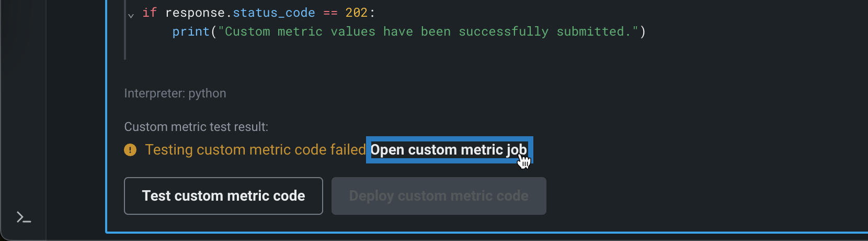868x241 pixels.
Task: Click the word "values" in print string
Action: click(x=353, y=32)
